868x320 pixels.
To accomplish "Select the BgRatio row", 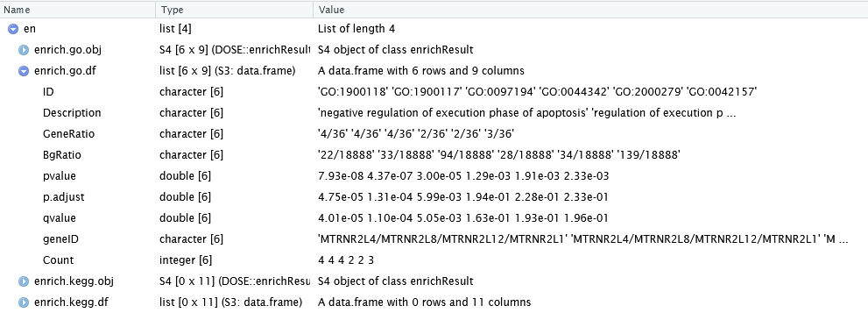I will (x=434, y=155).
